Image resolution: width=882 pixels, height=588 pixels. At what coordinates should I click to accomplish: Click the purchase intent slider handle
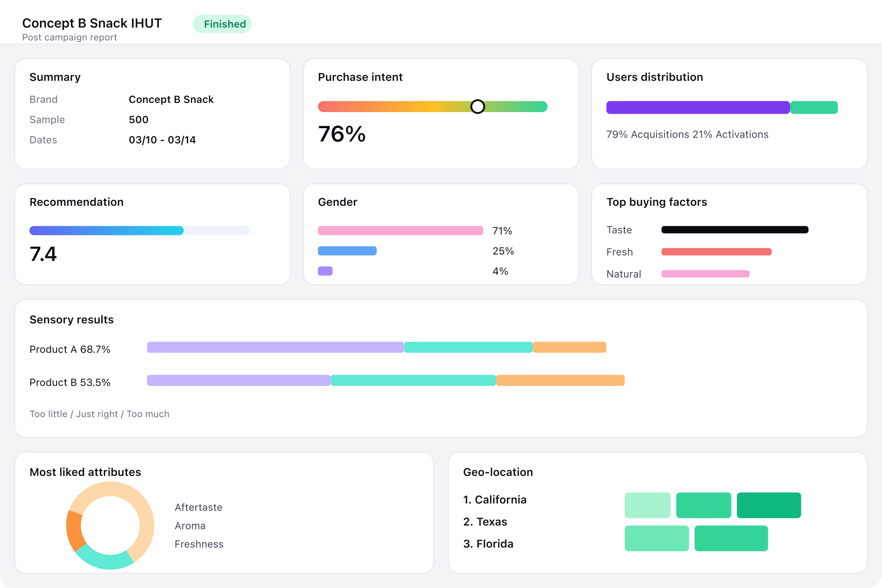click(478, 107)
